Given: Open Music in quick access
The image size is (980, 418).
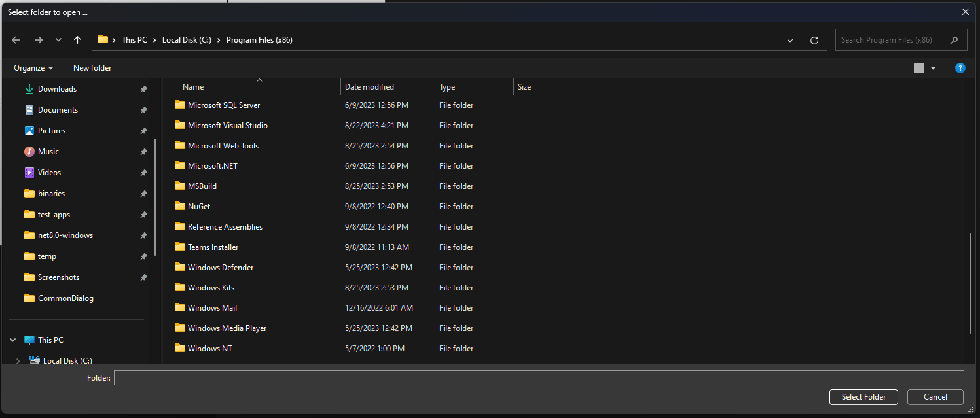Looking at the screenshot, I should 48,152.
